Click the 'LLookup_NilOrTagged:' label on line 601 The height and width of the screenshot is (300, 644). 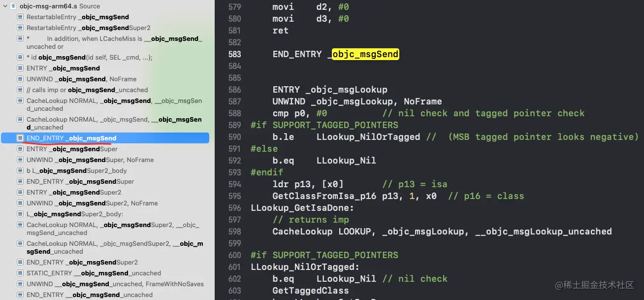coord(305,267)
